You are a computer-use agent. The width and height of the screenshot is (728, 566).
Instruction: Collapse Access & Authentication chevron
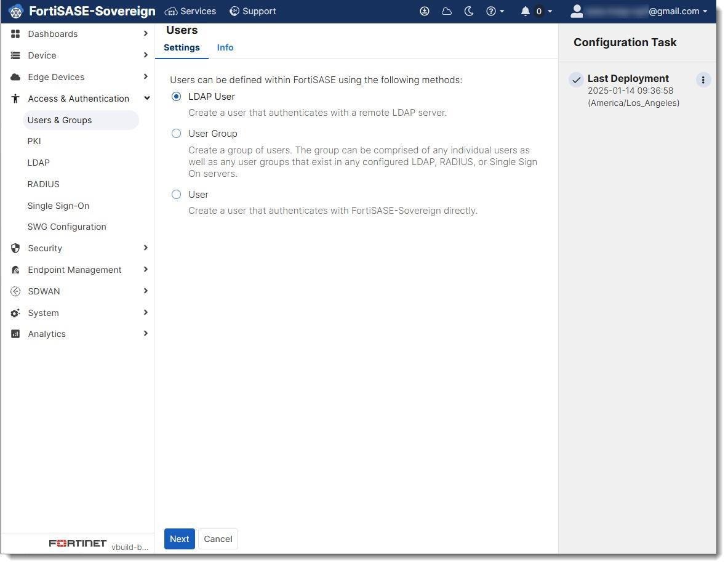[x=147, y=98]
